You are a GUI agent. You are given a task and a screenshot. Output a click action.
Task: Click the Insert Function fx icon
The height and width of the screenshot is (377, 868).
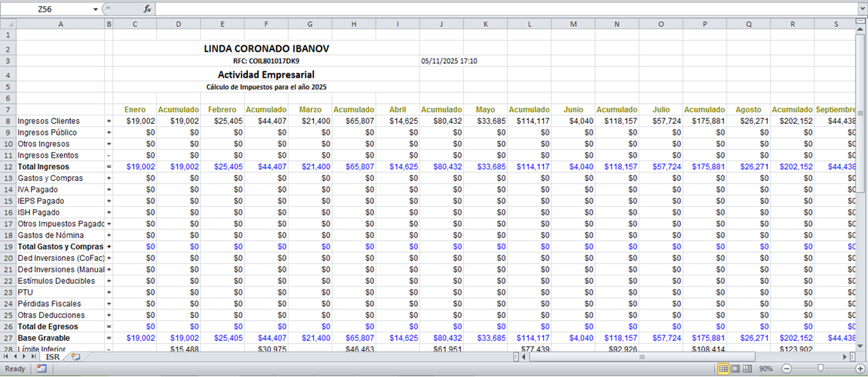[x=148, y=9]
